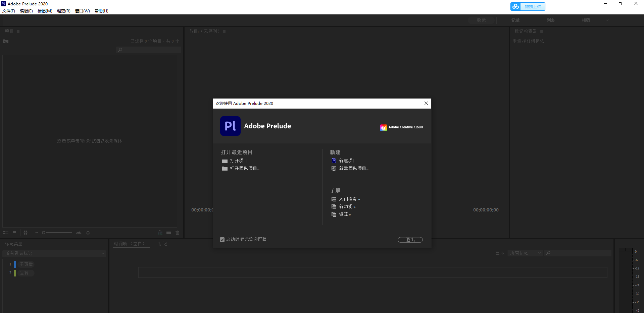Switch to the 列表 workspace
Viewport: 644px width, 313px height.
click(551, 20)
